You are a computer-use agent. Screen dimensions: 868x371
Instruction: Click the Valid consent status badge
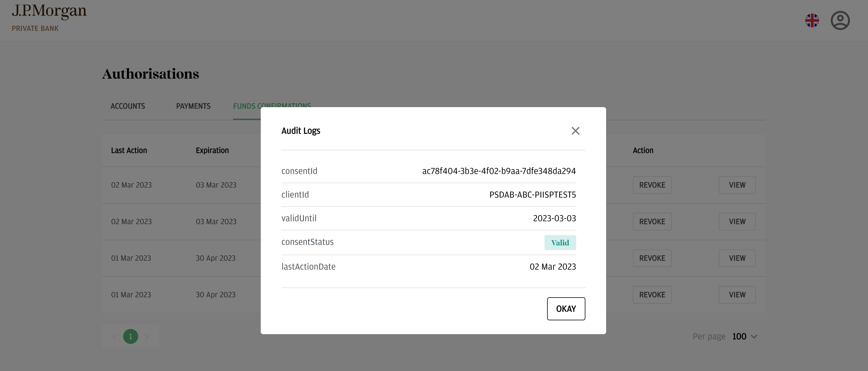tap(560, 243)
